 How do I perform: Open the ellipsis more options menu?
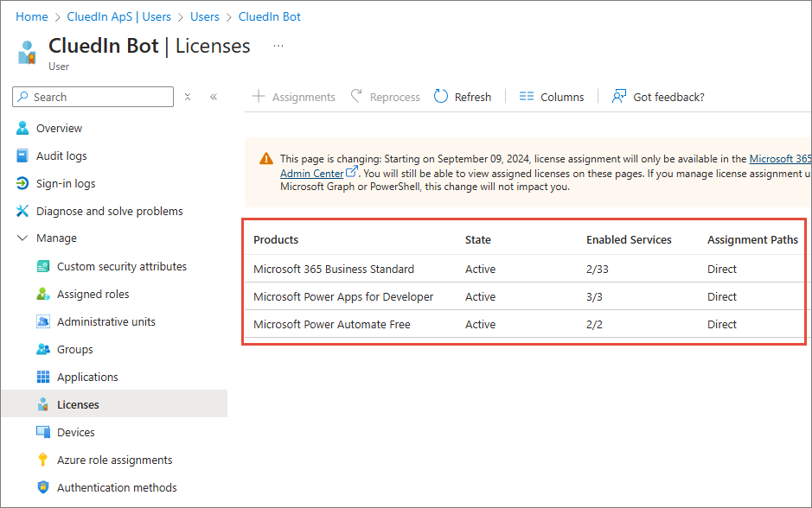click(x=278, y=46)
